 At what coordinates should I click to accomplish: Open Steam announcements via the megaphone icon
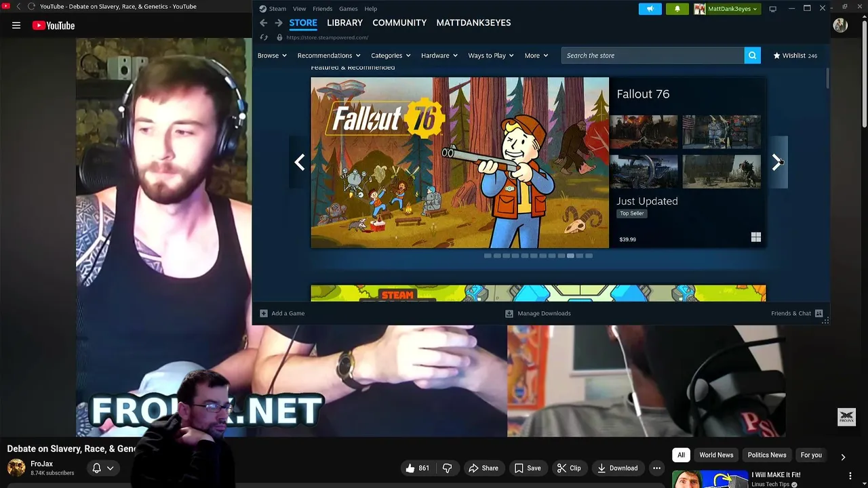click(650, 9)
